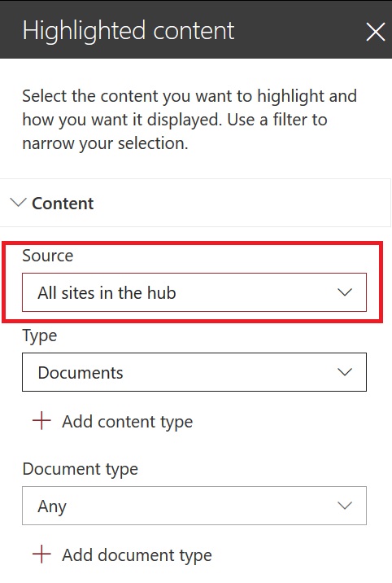392x583 pixels.
Task: Click the 'Highlighted content' pane title
Action: coord(128,31)
